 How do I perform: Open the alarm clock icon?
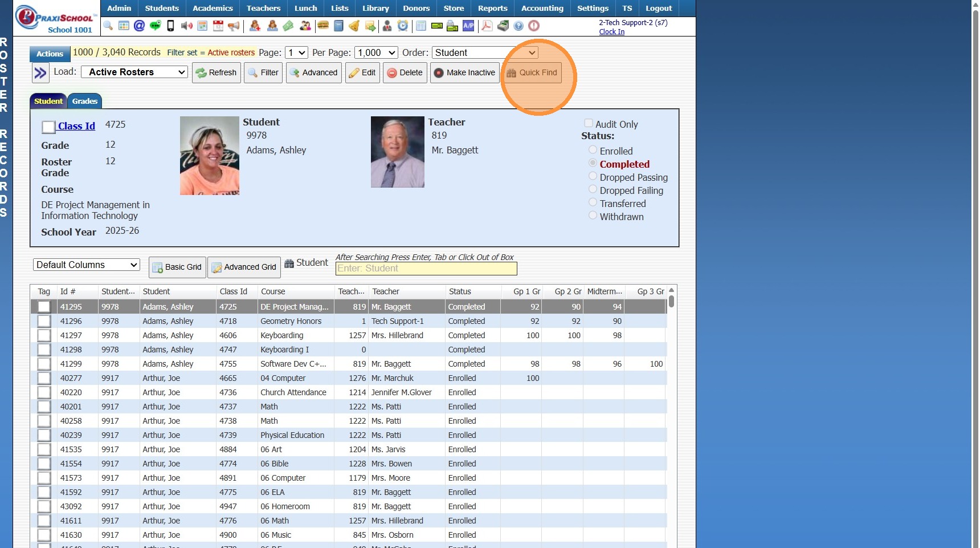[x=403, y=26]
